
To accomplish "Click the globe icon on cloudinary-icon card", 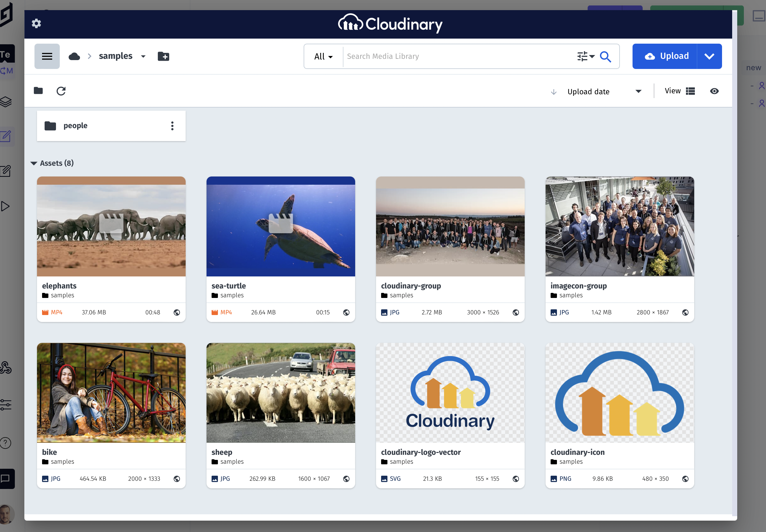I will point(685,479).
